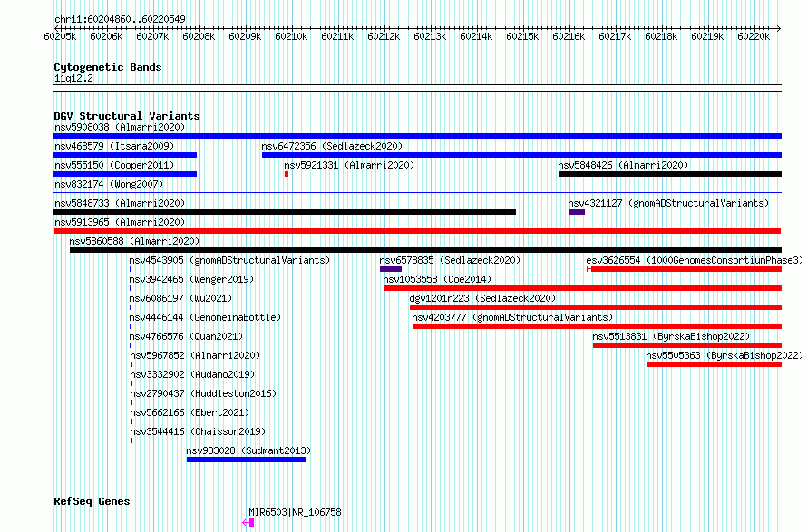Open variant nsv4321127 (gnomADStructuralVariants)
The width and height of the screenshot is (807, 532).
668,203
